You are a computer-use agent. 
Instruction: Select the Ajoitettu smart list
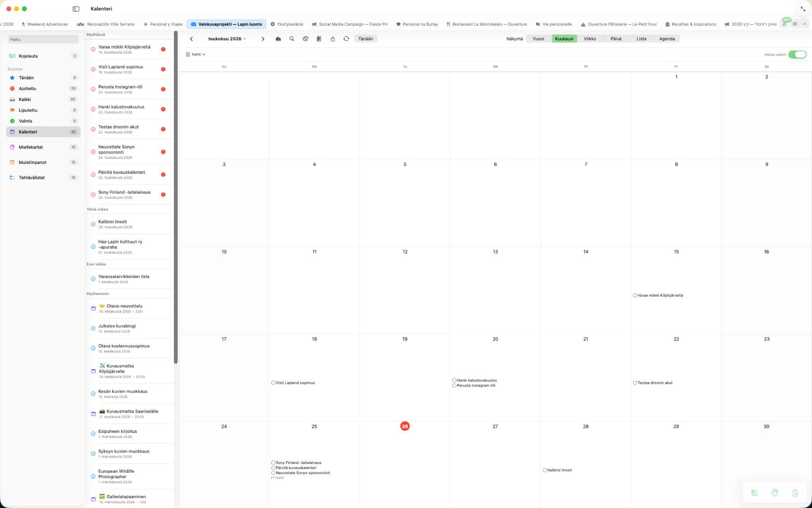(43, 89)
